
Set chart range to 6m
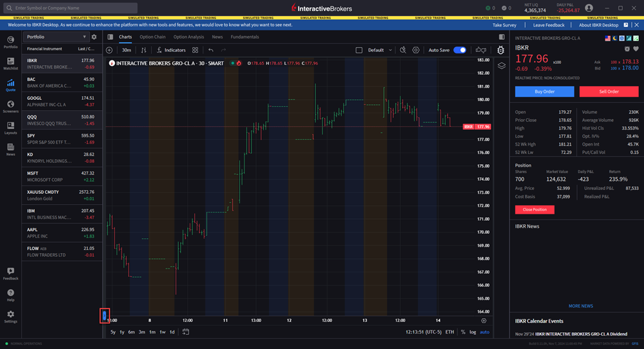131,332
